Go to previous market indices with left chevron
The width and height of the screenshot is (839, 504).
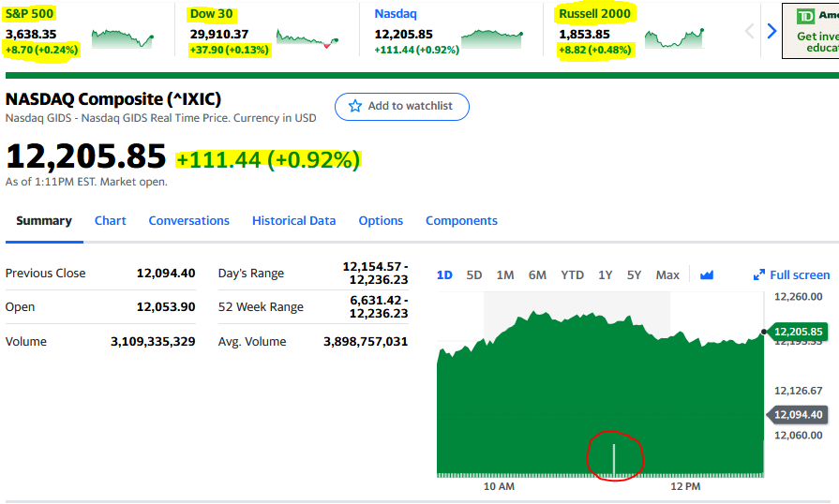(750, 31)
